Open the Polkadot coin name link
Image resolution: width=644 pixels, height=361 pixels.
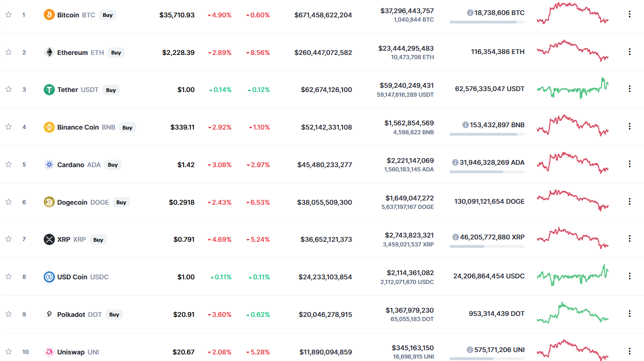(72, 314)
